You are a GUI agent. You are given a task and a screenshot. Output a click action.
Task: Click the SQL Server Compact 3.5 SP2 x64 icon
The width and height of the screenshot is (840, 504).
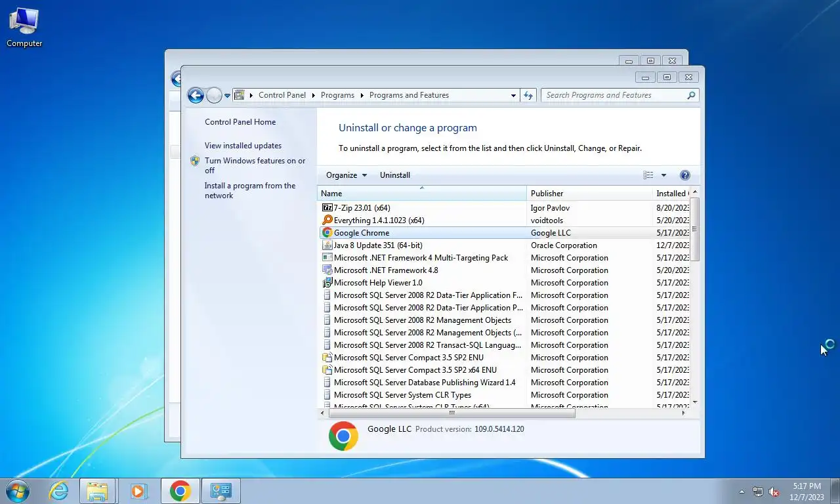point(327,370)
